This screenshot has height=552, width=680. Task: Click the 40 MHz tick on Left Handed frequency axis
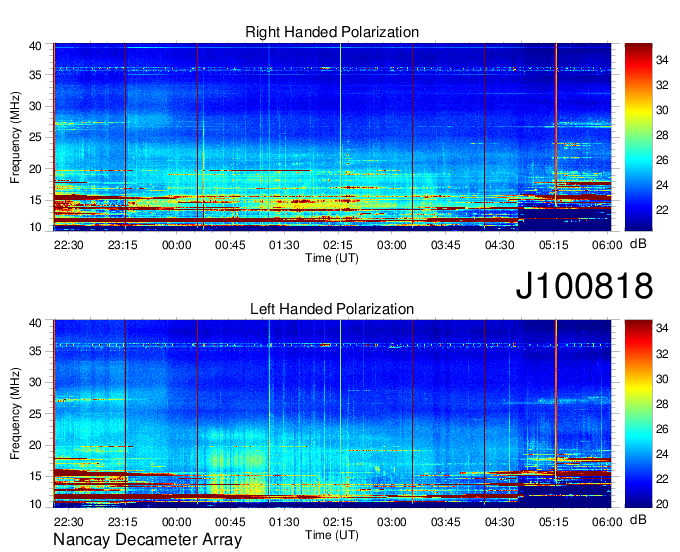(35, 323)
